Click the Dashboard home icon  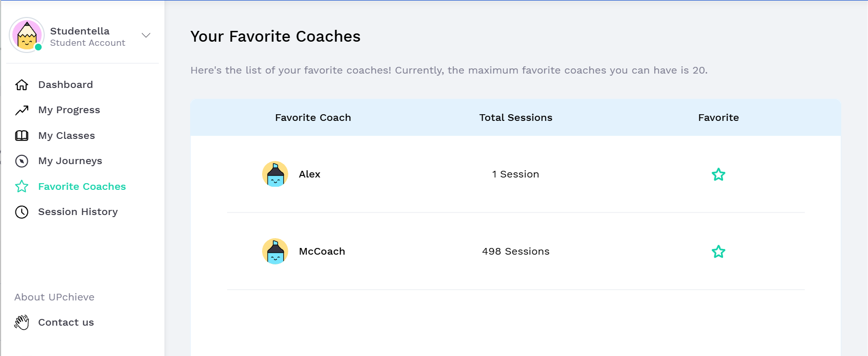[x=22, y=85]
